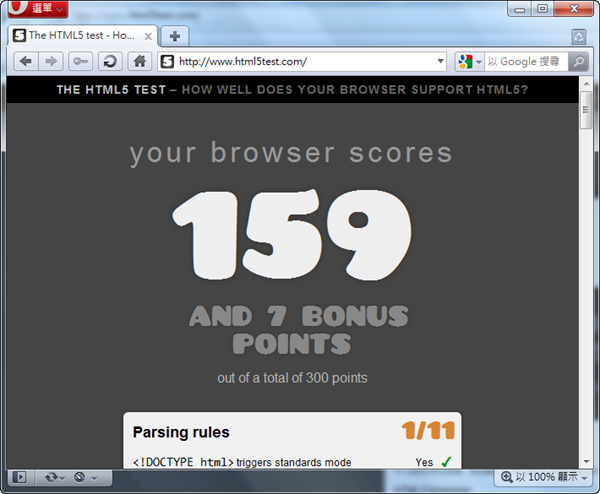Open closed tabs trash icon

pos(579,37)
